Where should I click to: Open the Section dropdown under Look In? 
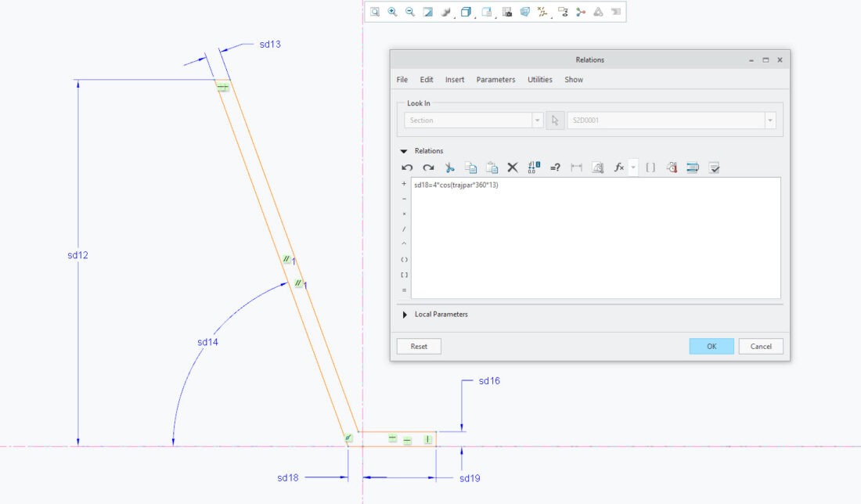[x=537, y=120]
